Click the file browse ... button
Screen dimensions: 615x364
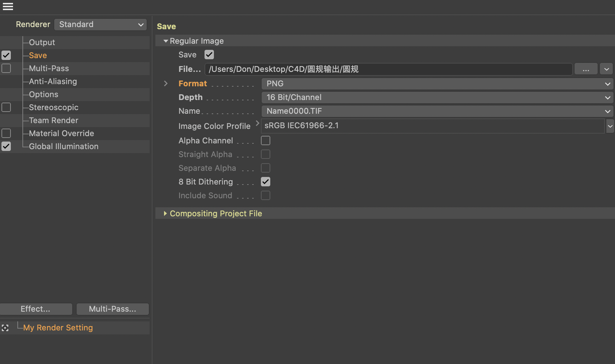[x=586, y=69]
